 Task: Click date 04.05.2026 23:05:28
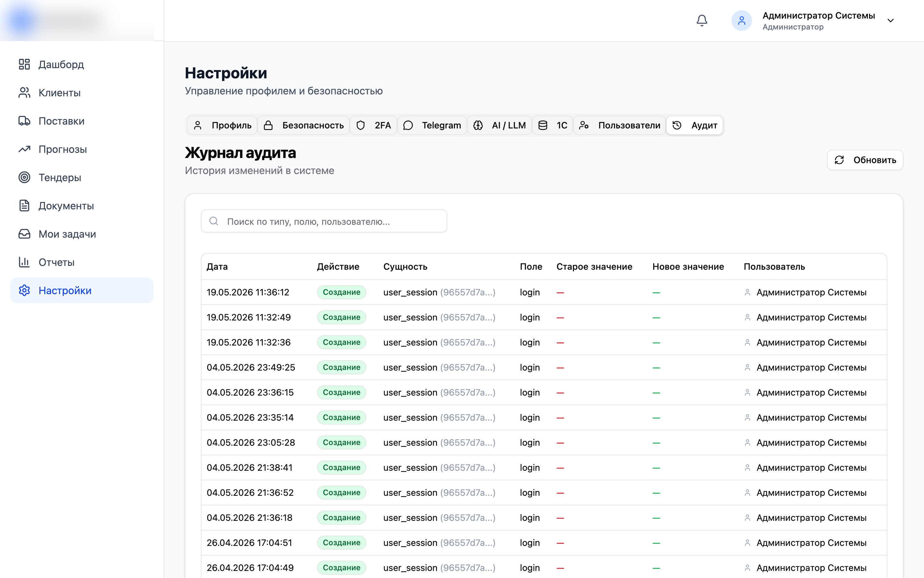coord(251,443)
